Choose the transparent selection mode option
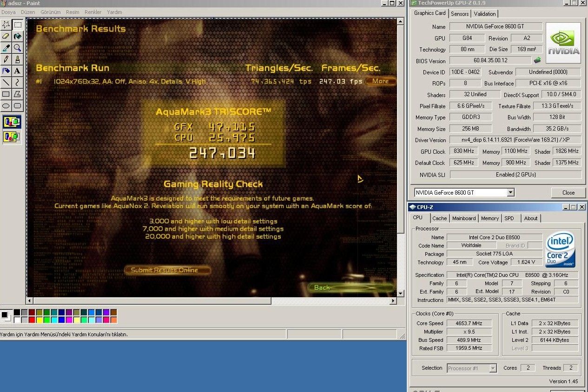Image resolution: width=588 pixels, height=392 pixels. click(12, 137)
